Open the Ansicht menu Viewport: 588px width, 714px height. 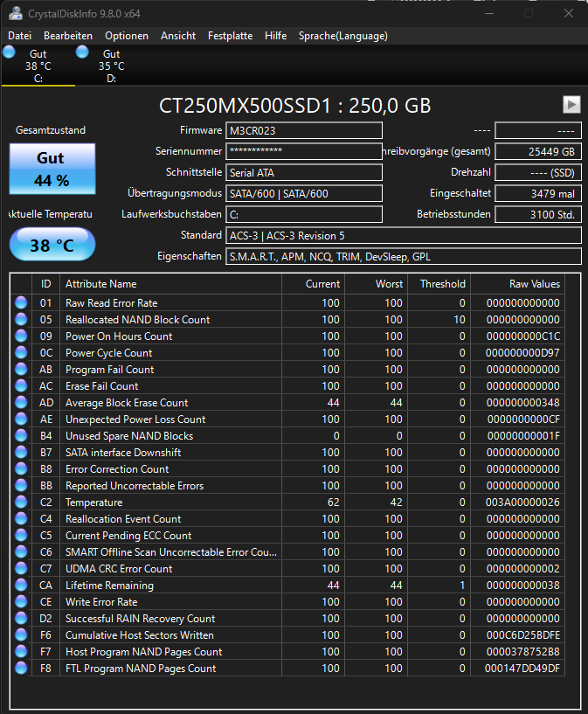pyautogui.click(x=178, y=36)
